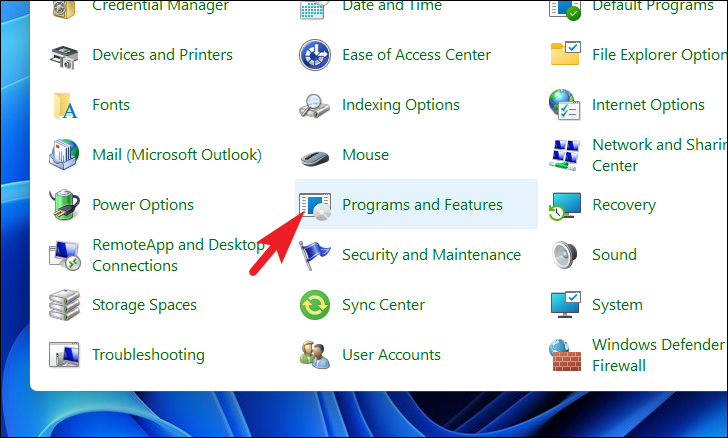Click the Indexing Options magnifier icon

coord(314,106)
